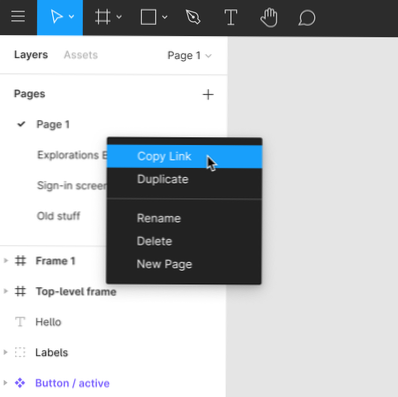
Task: Select the Text tool
Action: (x=230, y=17)
